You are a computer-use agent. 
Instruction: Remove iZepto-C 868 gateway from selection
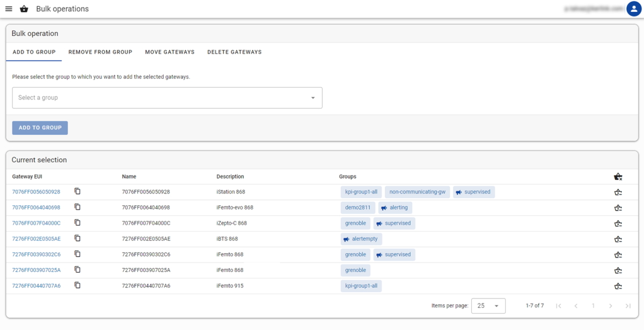[x=618, y=223]
